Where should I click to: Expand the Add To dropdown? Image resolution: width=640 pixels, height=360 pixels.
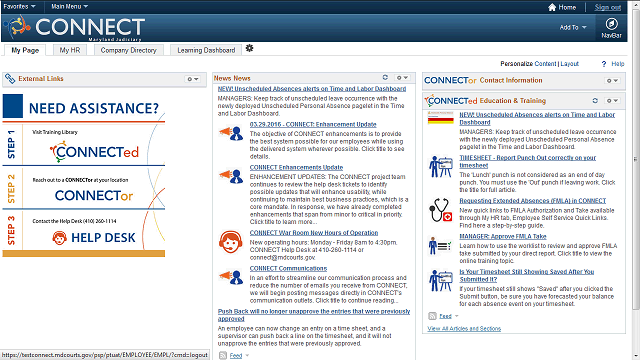573,27
